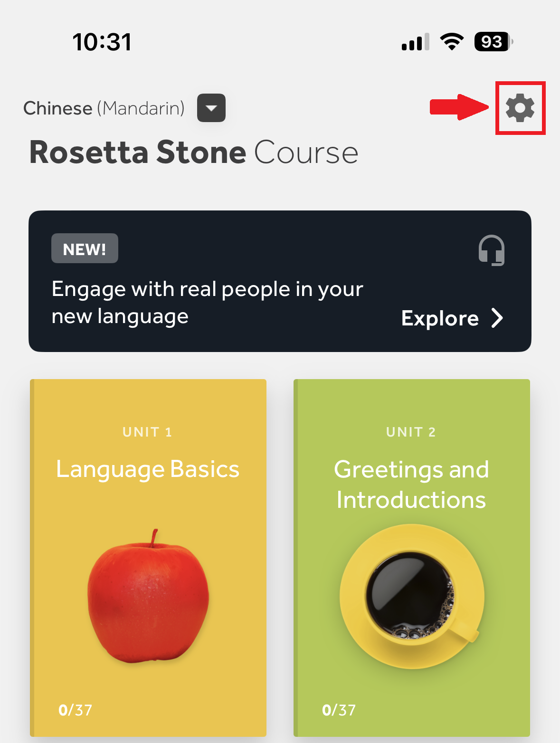Viewport: 560px width, 743px height.
Task: Tap the UNIT 2 label
Action: 411,432
